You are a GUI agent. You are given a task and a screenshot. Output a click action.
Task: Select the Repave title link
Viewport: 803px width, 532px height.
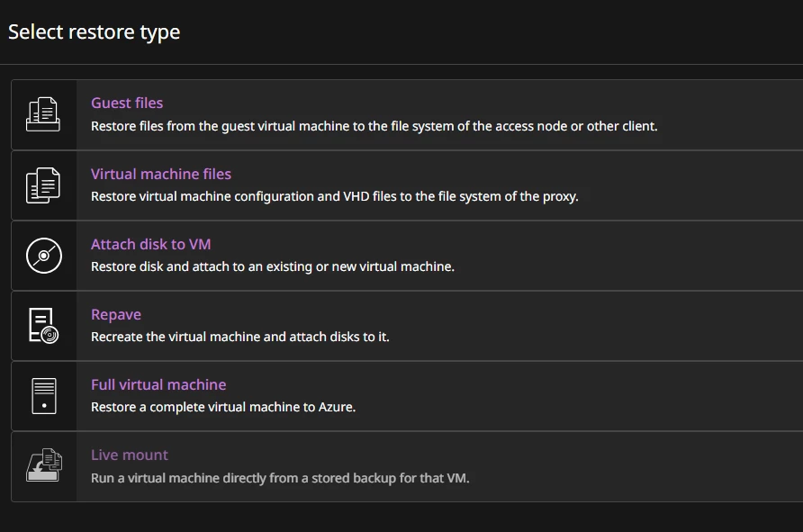click(116, 314)
